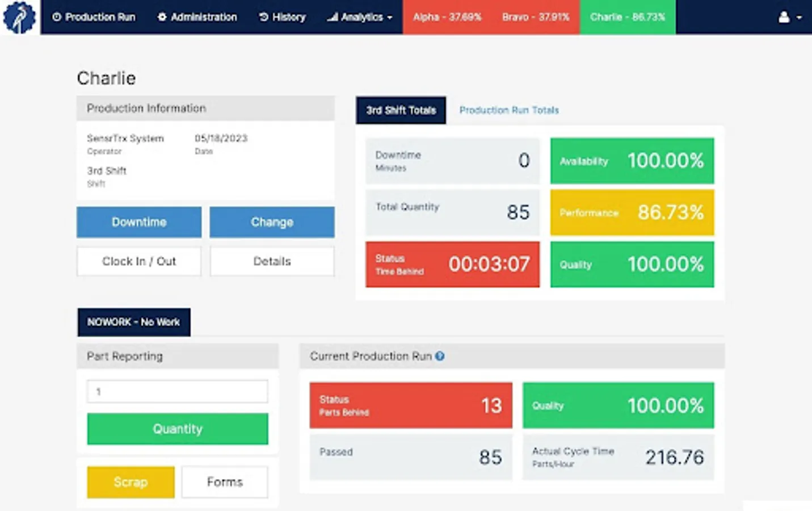This screenshot has width=812, height=511.
Task: Select the 3rd Shift Totals tab
Action: coord(401,110)
